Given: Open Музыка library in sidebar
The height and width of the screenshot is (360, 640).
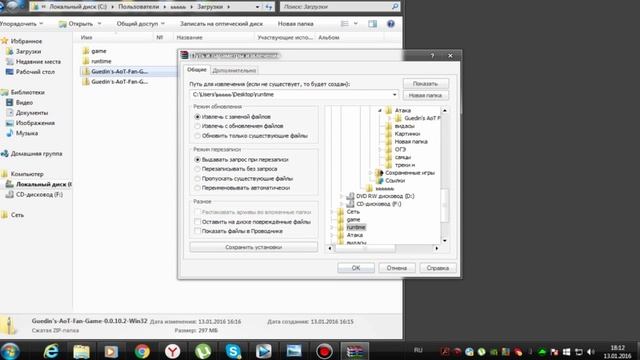Looking at the screenshot, I should [x=27, y=133].
